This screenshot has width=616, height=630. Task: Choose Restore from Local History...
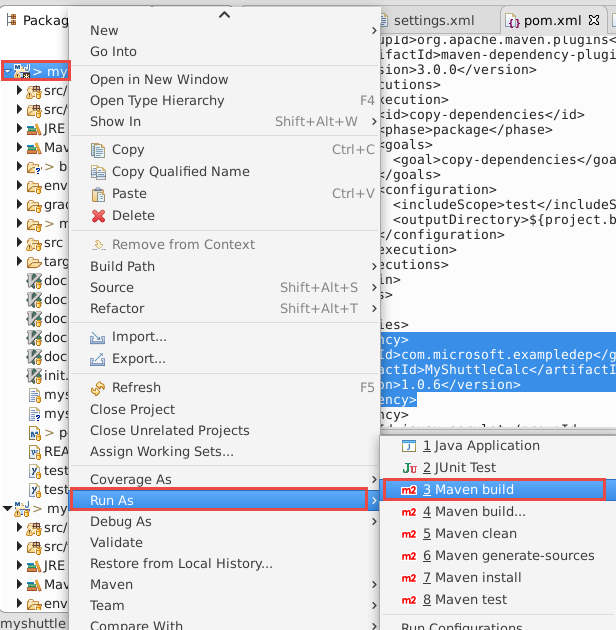[225, 563]
